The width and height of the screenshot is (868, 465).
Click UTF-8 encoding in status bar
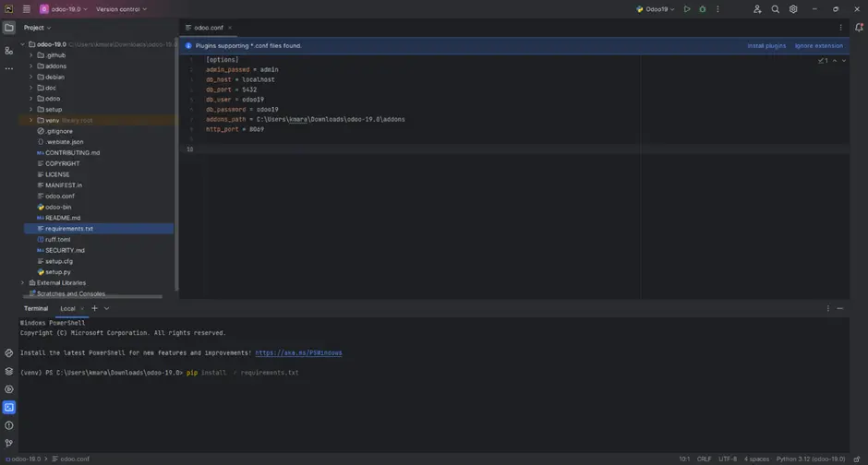(728, 459)
